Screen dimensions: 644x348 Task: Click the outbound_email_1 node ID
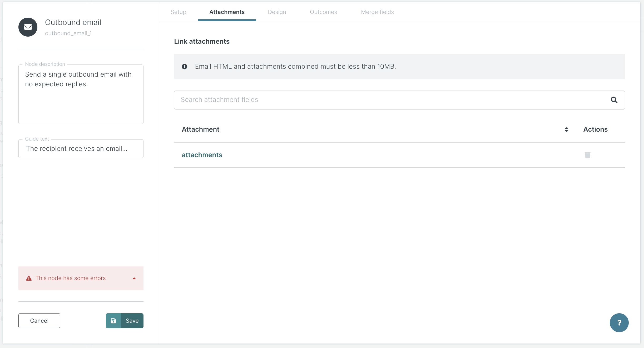(x=68, y=33)
